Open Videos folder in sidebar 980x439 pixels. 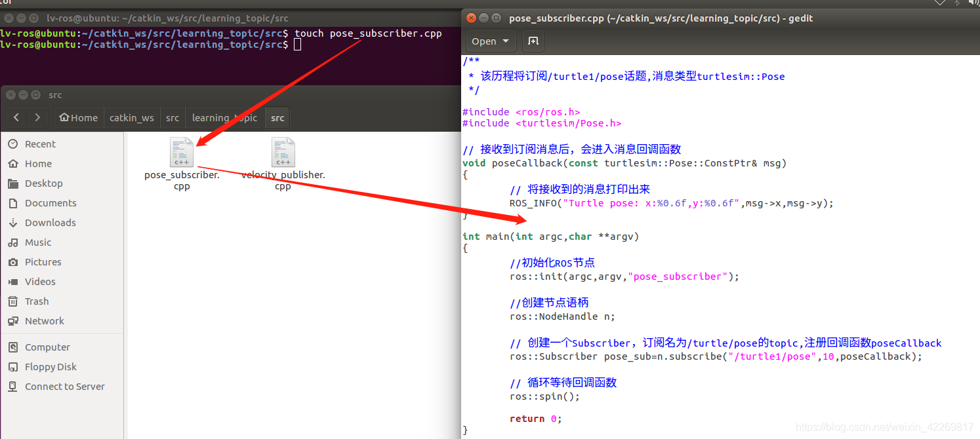pos(40,282)
